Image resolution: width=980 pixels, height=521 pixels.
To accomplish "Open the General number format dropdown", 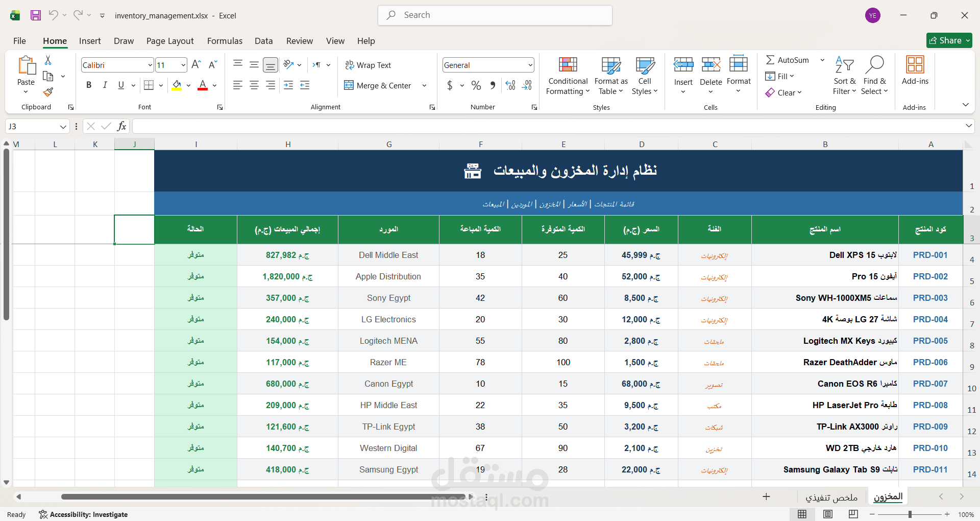I will tap(530, 65).
